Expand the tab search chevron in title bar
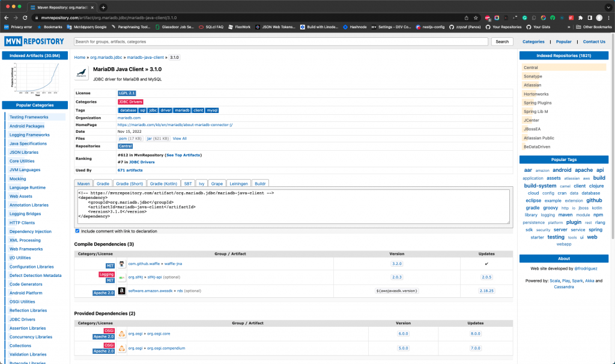Screen dimensions: 615x364 (608, 7)
